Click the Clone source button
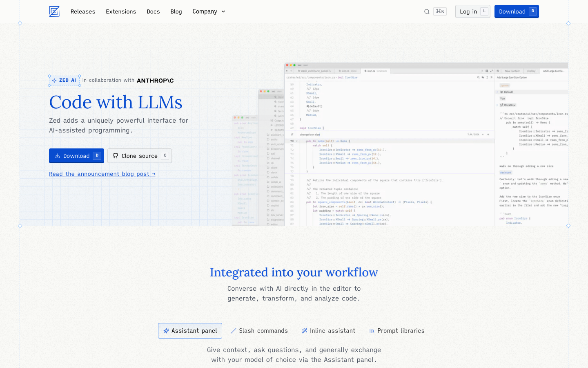This screenshot has width=588, height=368. (x=140, y=156)
